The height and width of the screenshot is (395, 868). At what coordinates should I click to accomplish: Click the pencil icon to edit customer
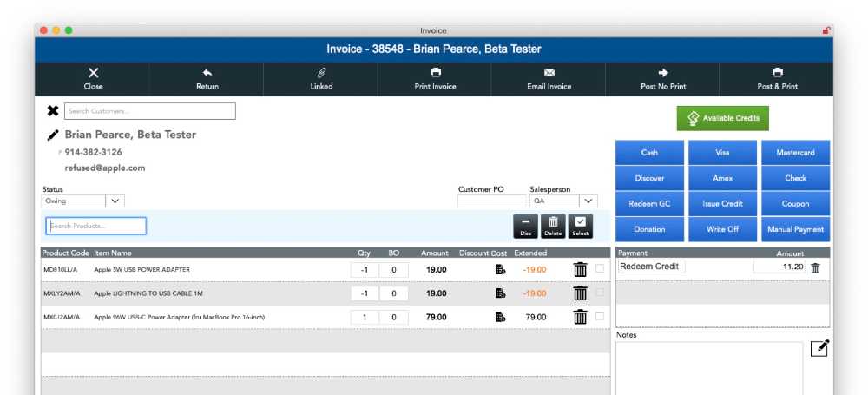(x=53, y=135)
